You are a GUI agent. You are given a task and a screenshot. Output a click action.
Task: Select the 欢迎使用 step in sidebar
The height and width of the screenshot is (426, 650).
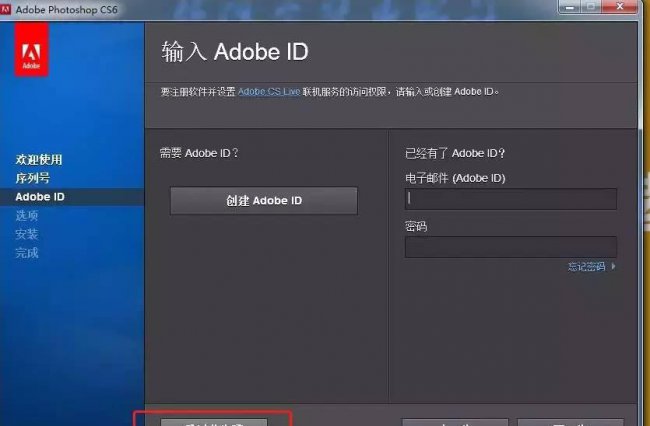[39, 160]
